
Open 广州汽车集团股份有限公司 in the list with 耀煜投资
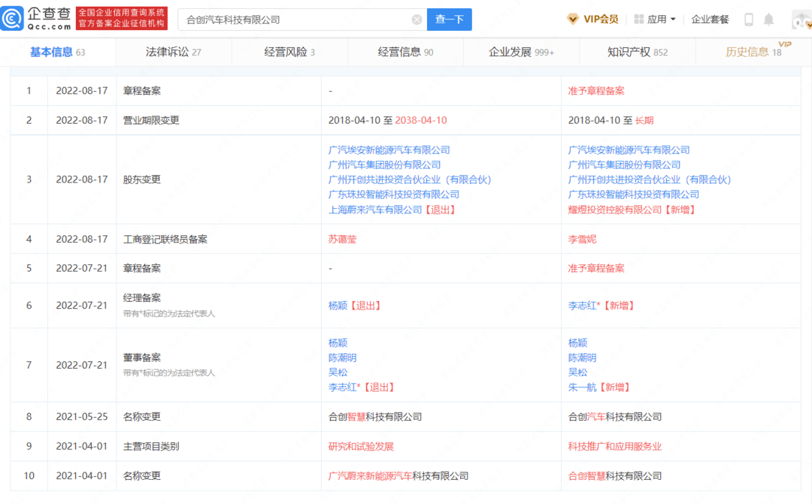[x=624, y=165]
